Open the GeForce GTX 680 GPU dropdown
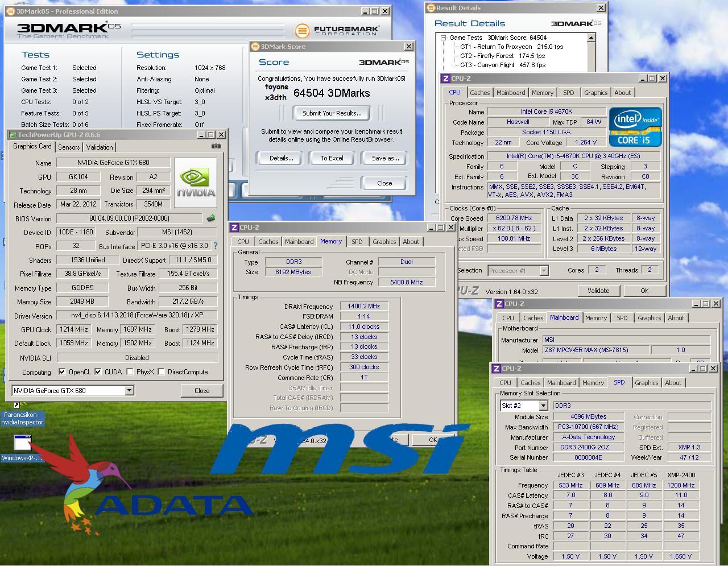Viewport: 728px width, 566px height. (x=129, y=390)
